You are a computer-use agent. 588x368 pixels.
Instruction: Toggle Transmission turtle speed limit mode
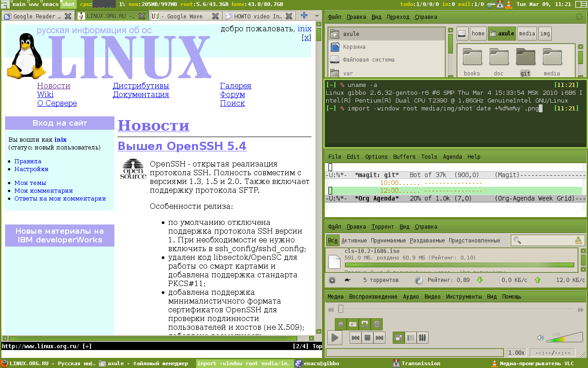coord(348,280)
